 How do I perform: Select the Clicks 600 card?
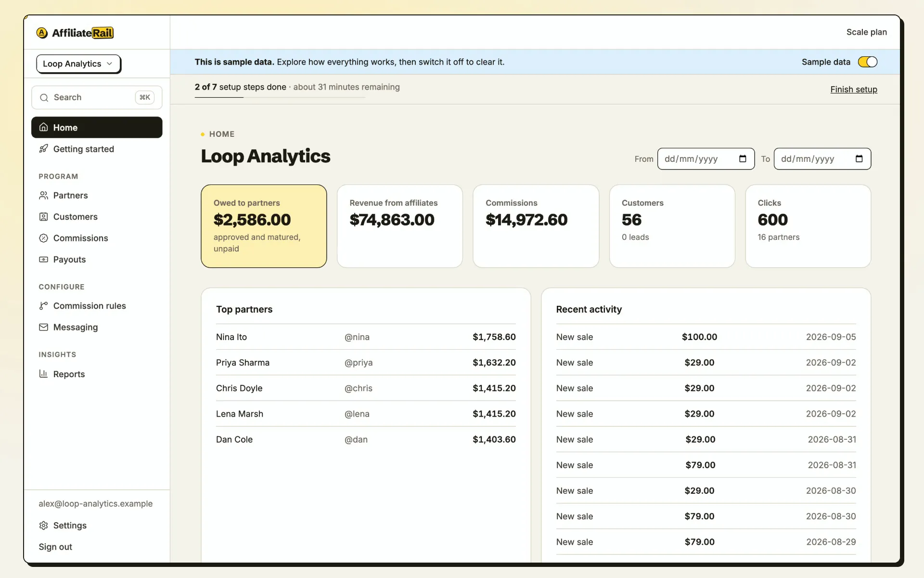click(808, 226)
